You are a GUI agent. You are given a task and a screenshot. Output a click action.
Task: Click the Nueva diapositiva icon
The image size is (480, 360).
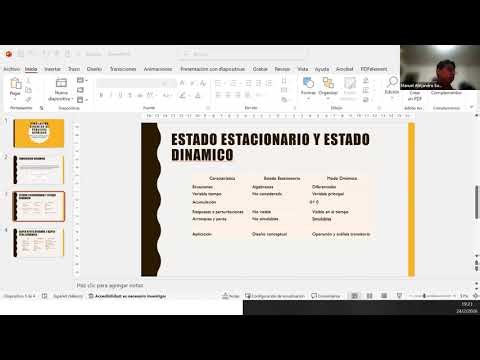tap(61, 83)
